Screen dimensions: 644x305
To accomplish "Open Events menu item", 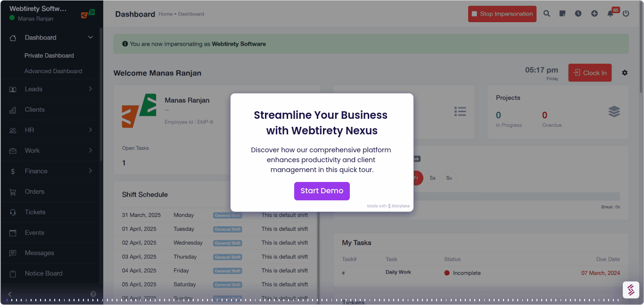I will 34,232.
